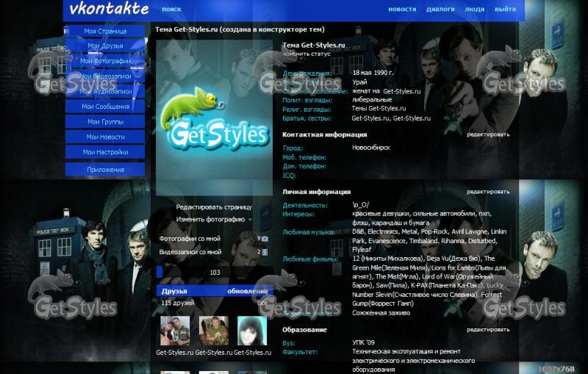The width and height of the screenshot is (588, 374).
Task: Open новости in top navigation
Action: point(402,10)
